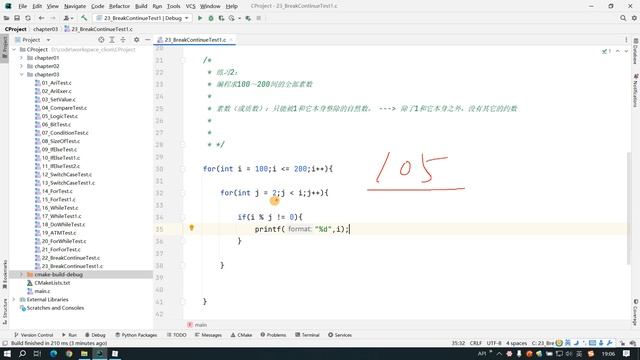Collapse the chapter03 folder
This screenshot has height=360, width=640.
(x=22, y=74)
